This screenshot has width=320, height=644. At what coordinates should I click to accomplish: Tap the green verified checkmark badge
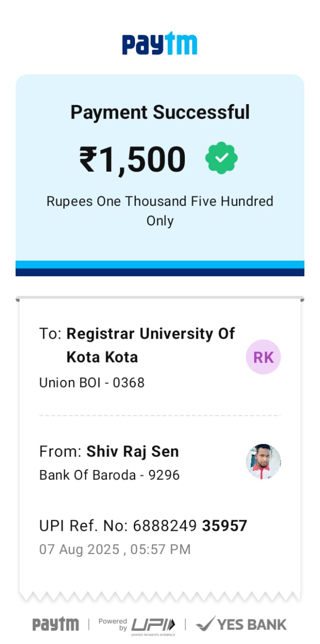[x=222, y=158]
